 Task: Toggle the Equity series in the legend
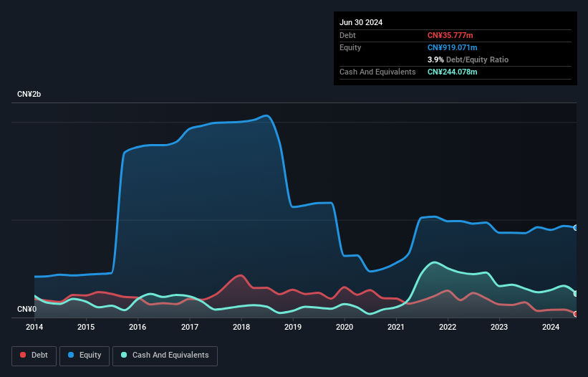[85, 355]
